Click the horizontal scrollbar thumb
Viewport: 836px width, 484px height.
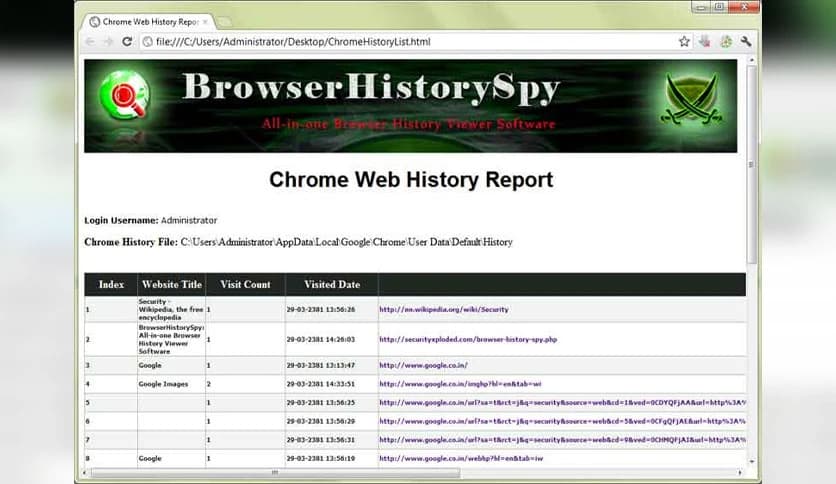coord(275,473)
